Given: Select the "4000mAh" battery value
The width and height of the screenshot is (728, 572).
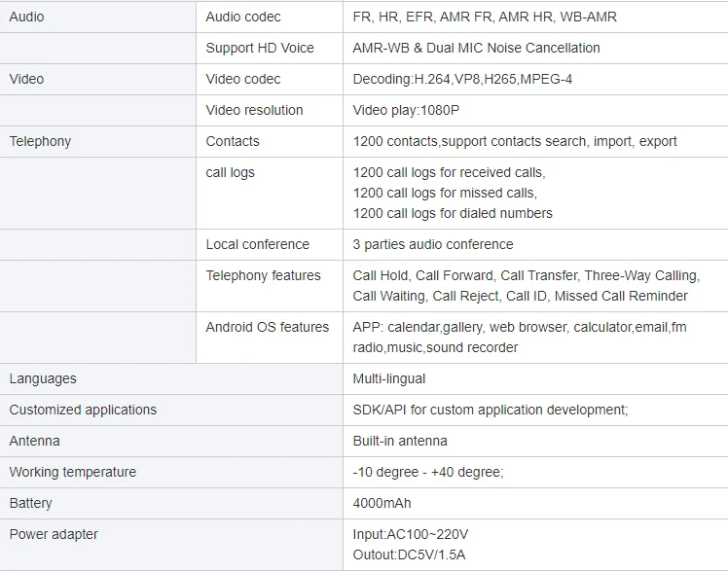Looking at the screenshot, I should [382, 503].
